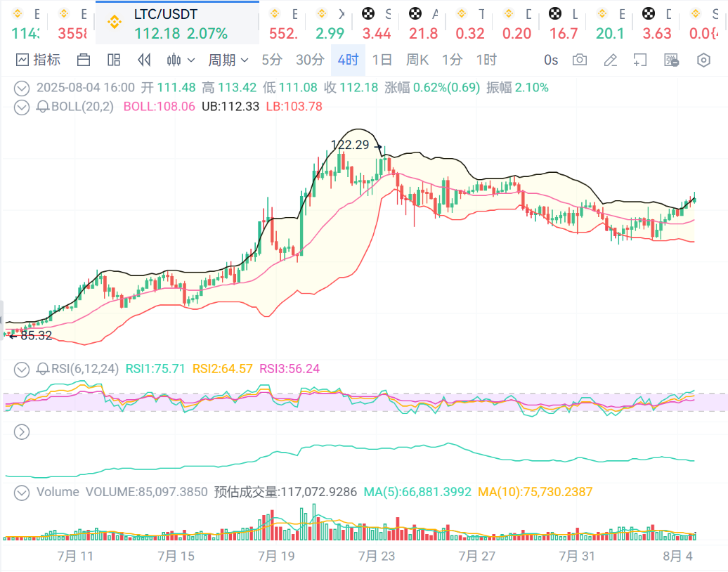Click the MA(10):75,730.2387 volume value
This screenshot has width=728, height=572.
click(x=535, y=492)
